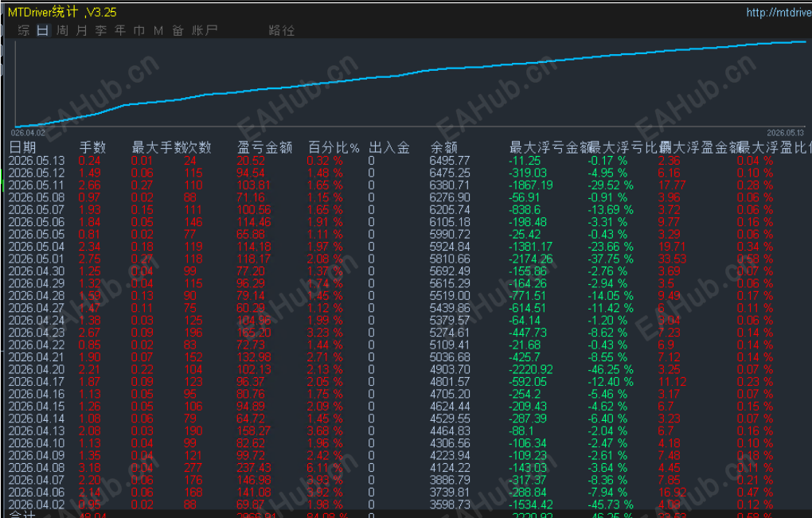Open the 月 monthly tab
The image size is (812, 518).
point(82,30)
